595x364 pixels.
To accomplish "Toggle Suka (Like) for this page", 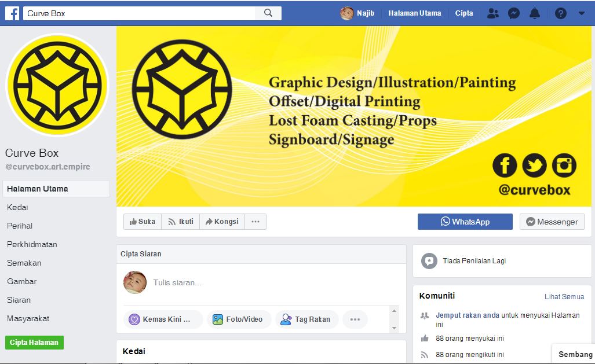I will click(x=143, y=222).
